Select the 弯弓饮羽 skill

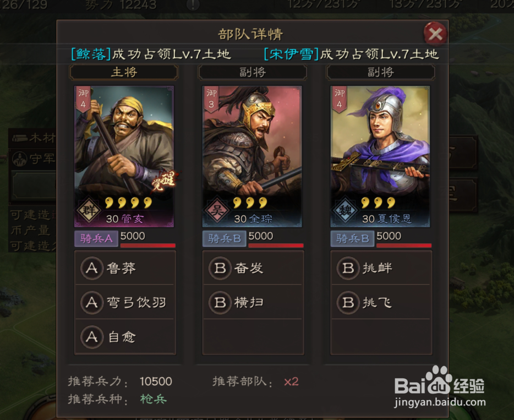125,302
